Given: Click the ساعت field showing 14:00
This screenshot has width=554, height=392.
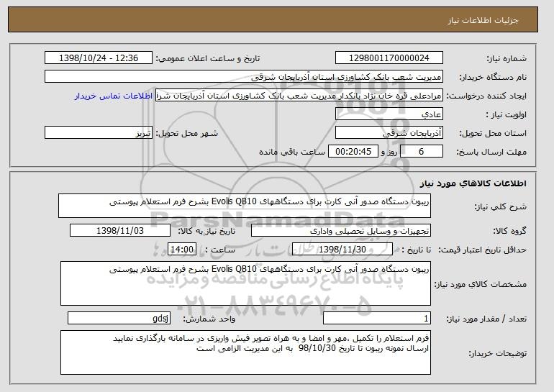Looking at the screenshot, I should [x=182, y=250].
